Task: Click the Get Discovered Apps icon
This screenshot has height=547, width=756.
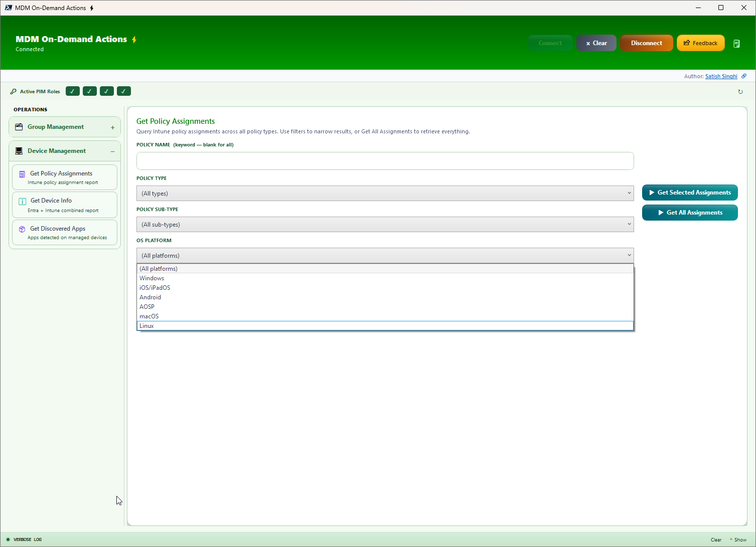Action: click(22, 229)
